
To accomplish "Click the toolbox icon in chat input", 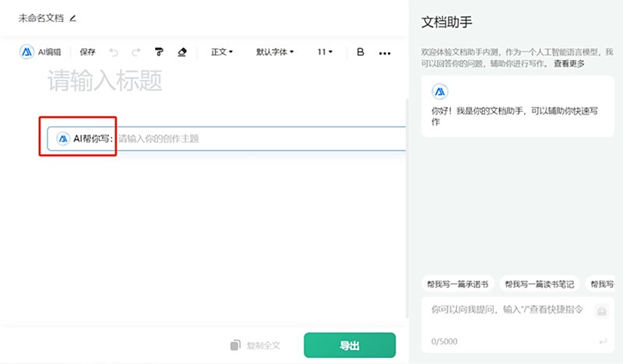I will (x=601, y=311).
